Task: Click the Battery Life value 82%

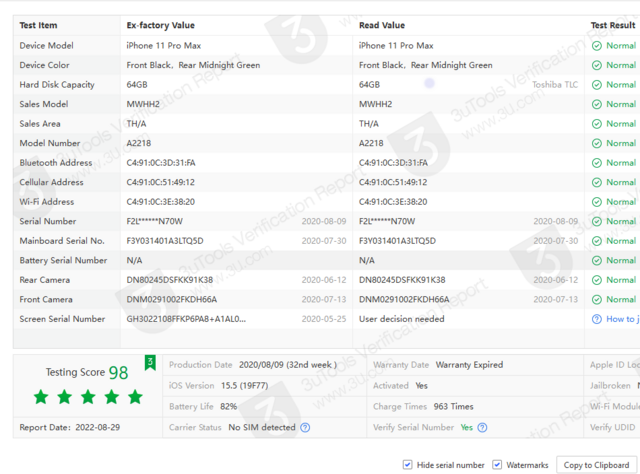Action: [229, 407]
